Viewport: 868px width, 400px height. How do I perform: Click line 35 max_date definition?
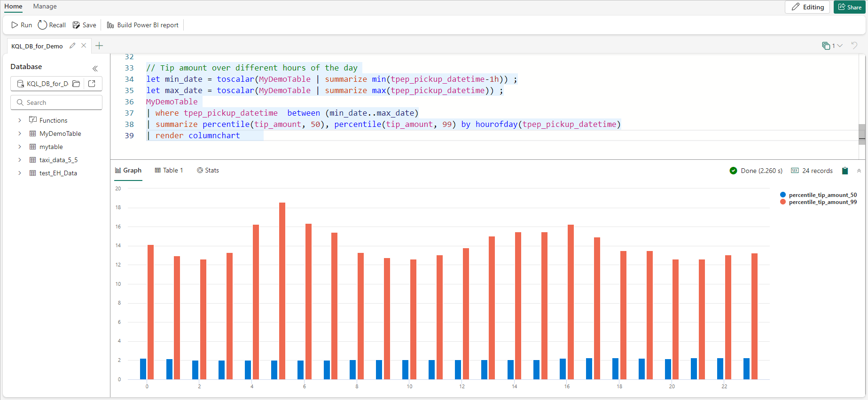pos(325,90)
